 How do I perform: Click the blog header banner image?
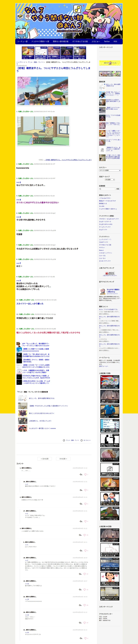[x=69, y=21]
